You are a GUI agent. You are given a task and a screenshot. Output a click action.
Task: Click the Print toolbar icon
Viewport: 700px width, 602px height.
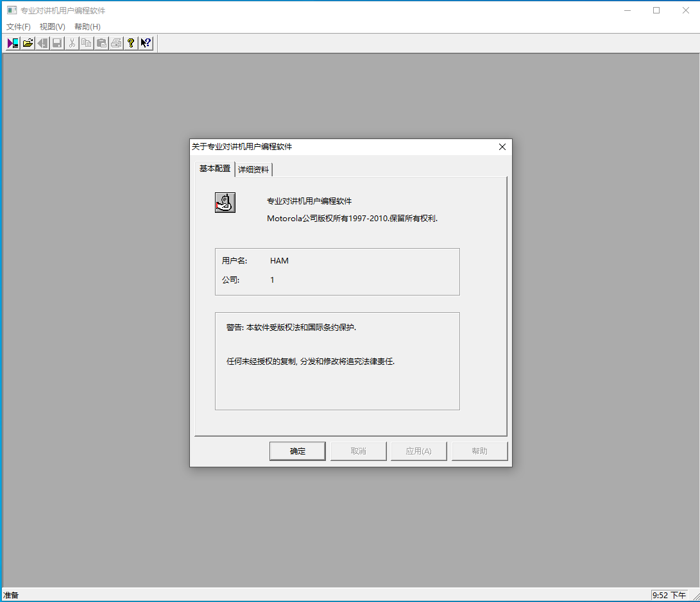116,43
